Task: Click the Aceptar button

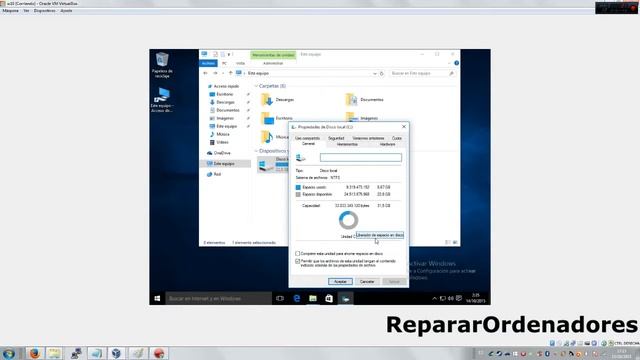Action: (340, 282)
